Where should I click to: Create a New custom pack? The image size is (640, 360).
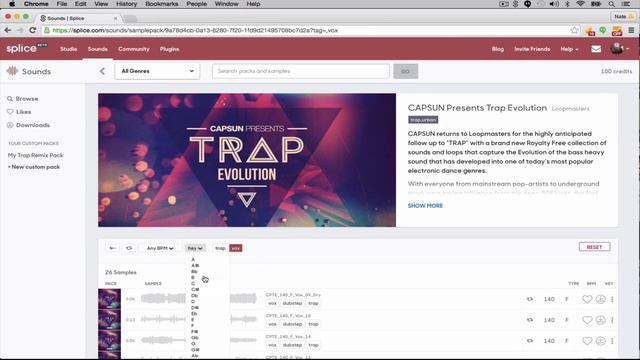34,167
